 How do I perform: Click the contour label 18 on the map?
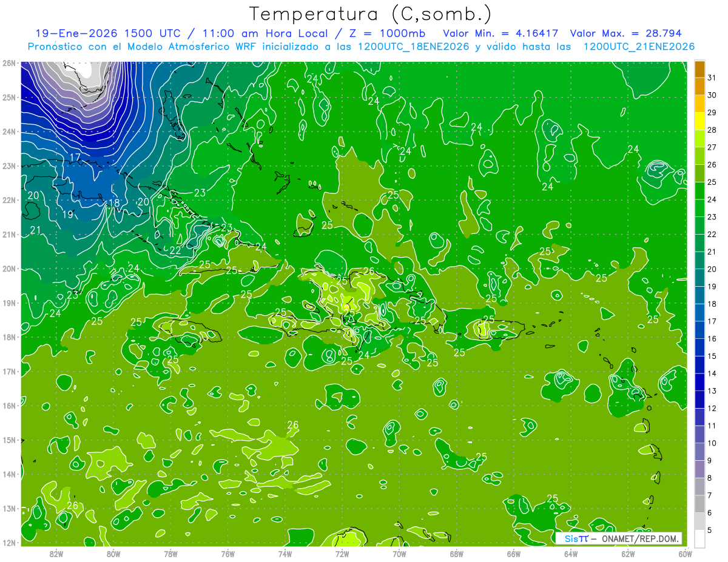coord(113,203)
